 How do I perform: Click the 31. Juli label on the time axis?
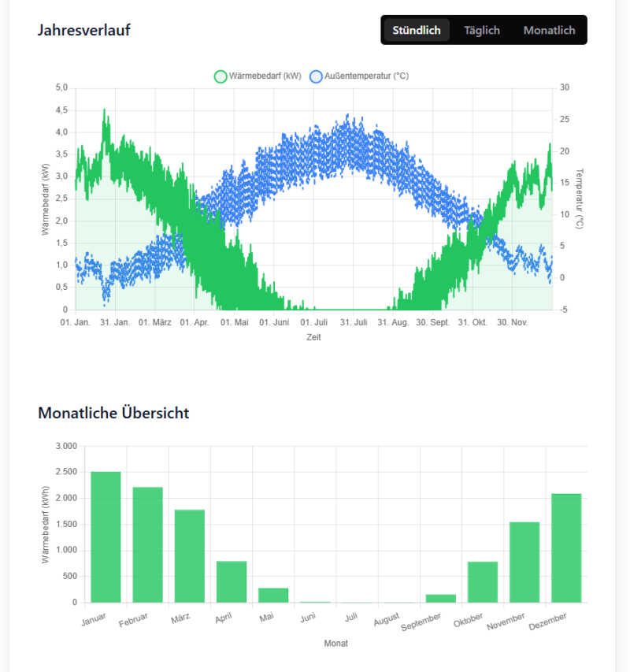(x=354, y=321)
